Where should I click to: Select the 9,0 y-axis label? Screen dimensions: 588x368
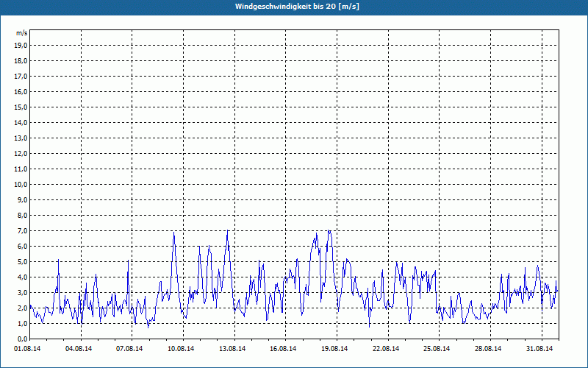pos(22,199)
